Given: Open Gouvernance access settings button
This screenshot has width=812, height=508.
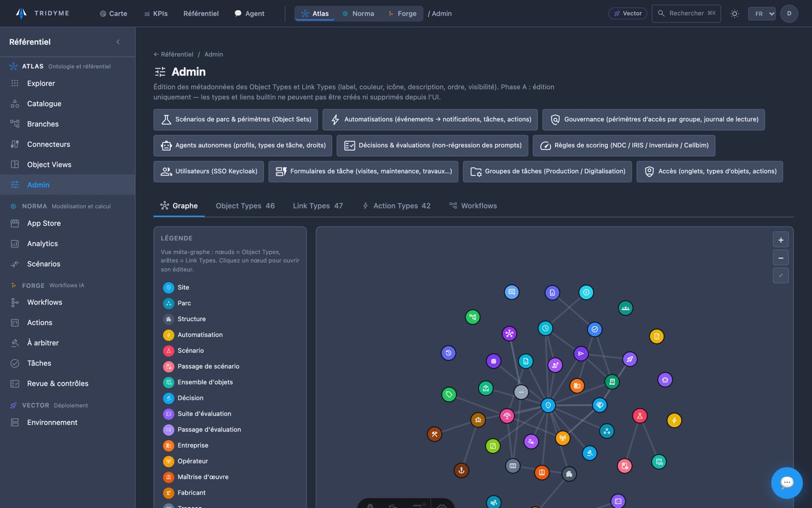Looking at the screenshot, I should click(x=654, y=120).
